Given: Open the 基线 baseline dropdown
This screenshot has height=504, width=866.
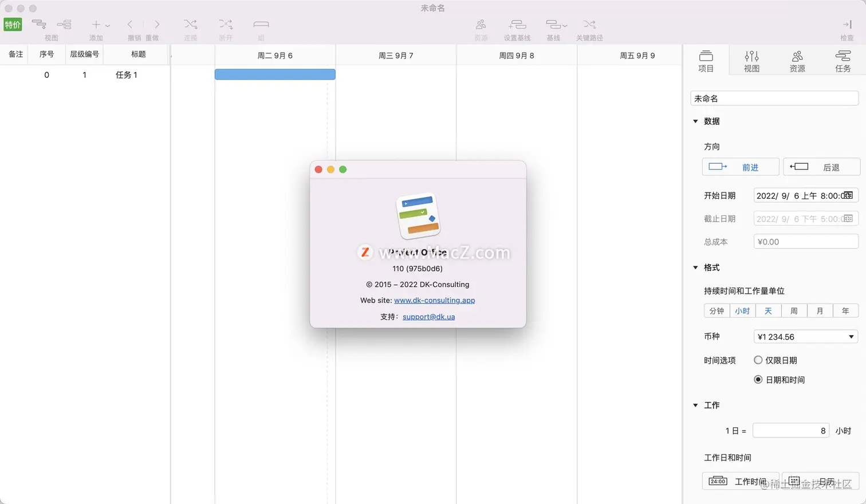Looking at the screenshot, I should (556, 24).
